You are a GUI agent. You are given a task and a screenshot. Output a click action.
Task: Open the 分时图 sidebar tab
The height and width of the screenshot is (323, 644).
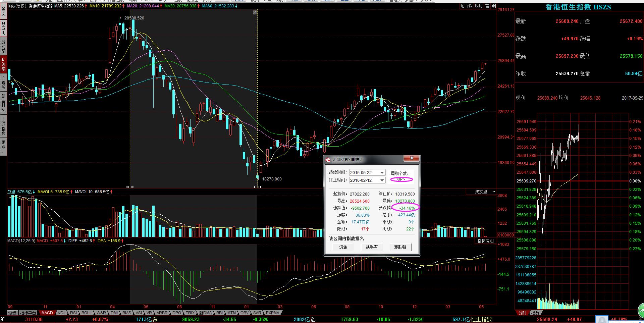coord(3,46)
